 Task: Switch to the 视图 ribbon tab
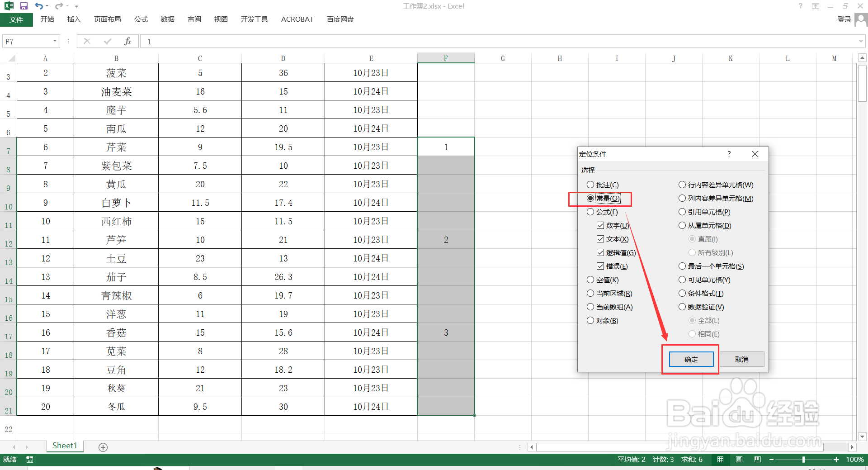[221, 19]
